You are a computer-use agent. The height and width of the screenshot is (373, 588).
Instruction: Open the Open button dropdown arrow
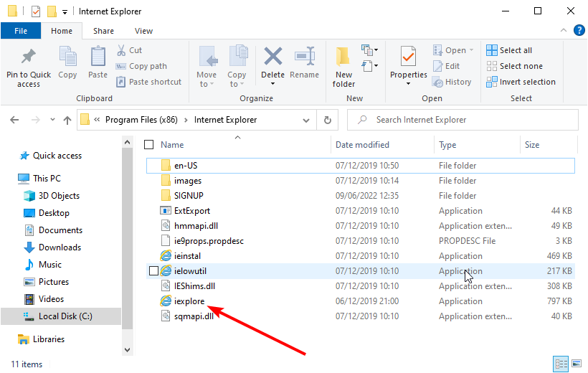[x=472, y=50]
